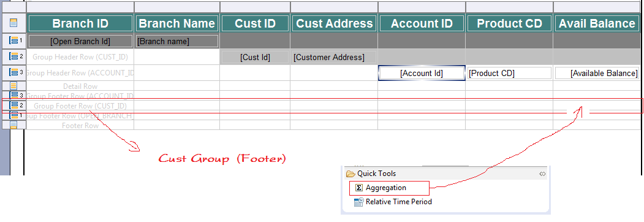Image resolution: width=644 pixels, height=222 pixels.
Task: Click the table Footer Row icon
Action: (x=13, y=125)
